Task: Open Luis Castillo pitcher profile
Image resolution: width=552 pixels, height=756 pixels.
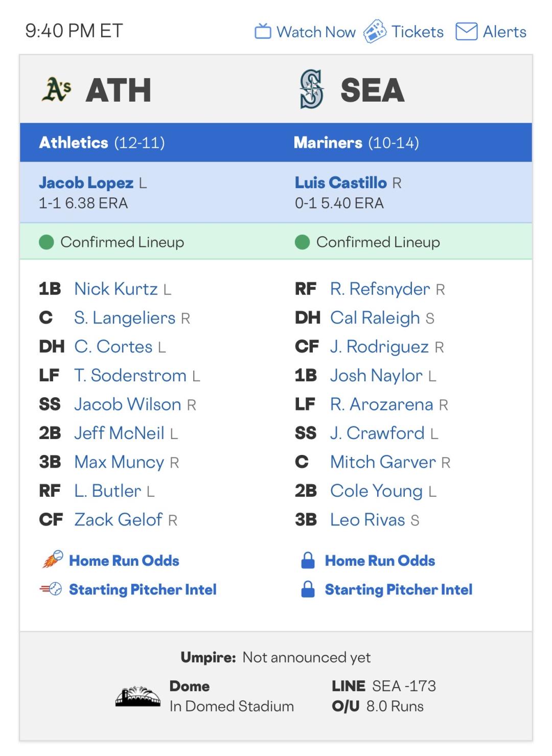Action: click(x=341, y=182)
